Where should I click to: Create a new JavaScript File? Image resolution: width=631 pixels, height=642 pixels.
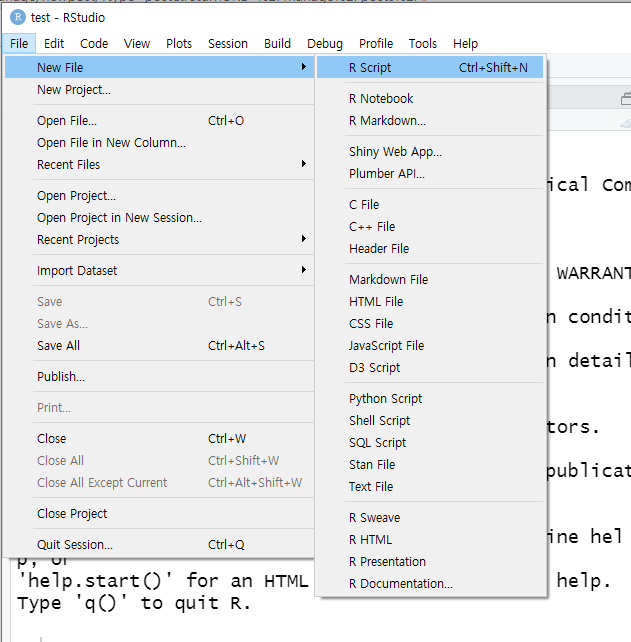coord(430,346)
